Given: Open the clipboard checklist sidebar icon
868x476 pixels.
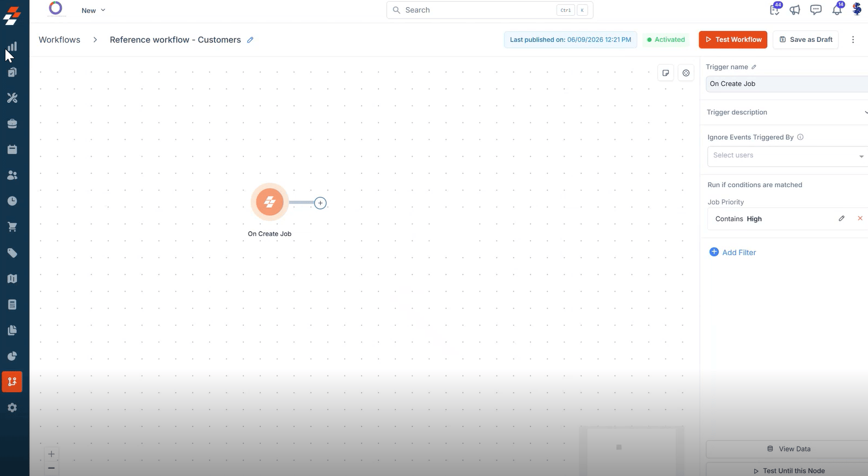Looking at the screenshot, I should [x=12, y=72].
